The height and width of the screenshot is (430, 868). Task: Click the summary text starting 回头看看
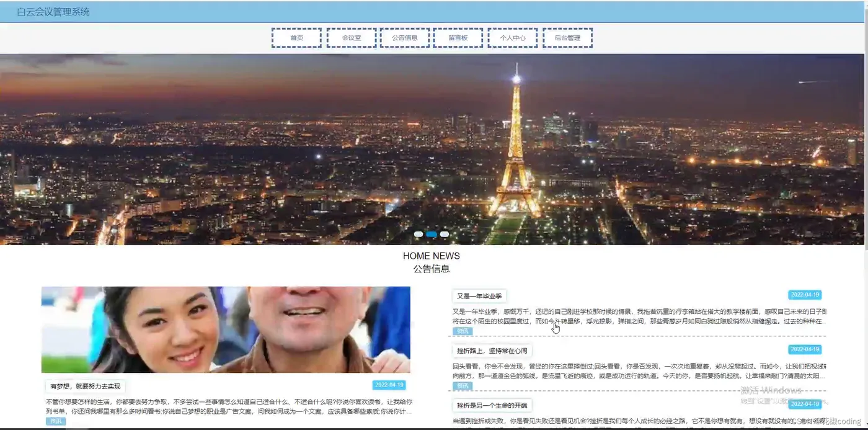[640, 371]
